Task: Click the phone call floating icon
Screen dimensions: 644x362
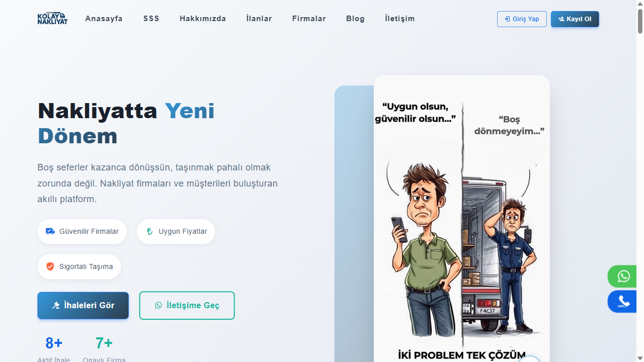Action: coord(623,301)
